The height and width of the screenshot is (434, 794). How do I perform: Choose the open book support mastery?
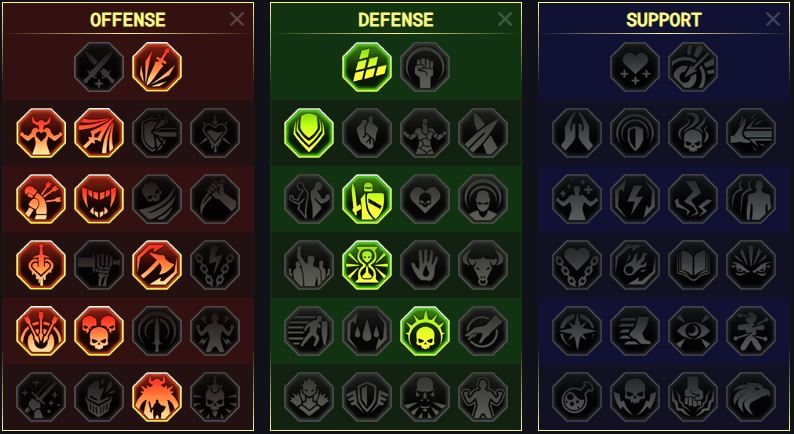(x=693, y=265)
